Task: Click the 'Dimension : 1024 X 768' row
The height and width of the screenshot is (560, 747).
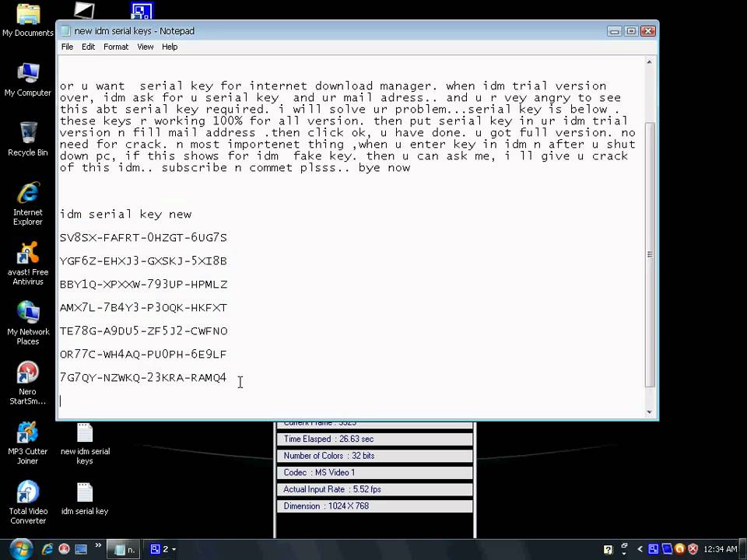Action: [x=375, y=506]
